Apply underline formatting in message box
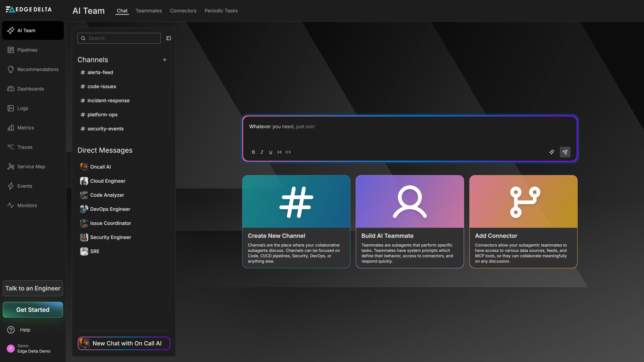The image size is (644, 362). (x=270, y=152)
